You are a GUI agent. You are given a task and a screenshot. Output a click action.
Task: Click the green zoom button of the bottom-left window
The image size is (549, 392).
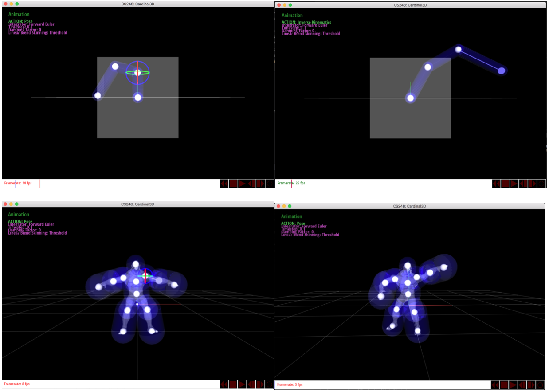pos(17,204)
